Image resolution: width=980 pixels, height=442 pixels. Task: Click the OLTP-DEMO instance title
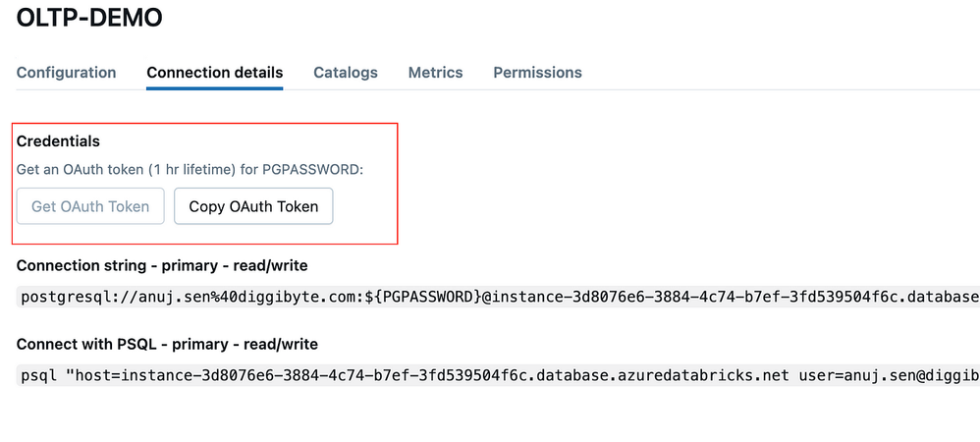pyautogui.click(x=89, y=18)
